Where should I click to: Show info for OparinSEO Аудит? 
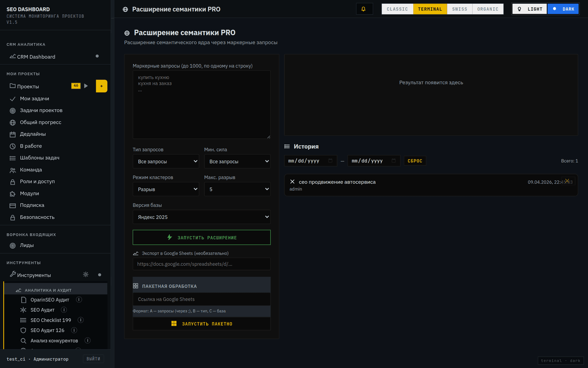[x=79, y=300]
